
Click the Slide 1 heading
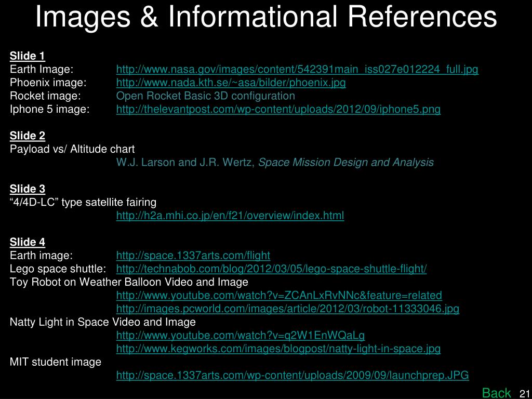[28, 56]
